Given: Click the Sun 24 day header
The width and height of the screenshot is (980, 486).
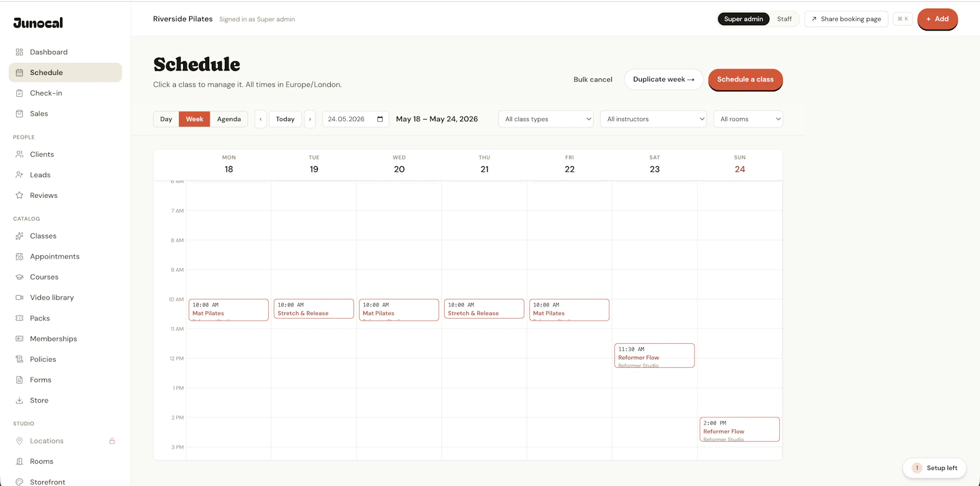Looking at the screenshot, I should click(x=740, y=165).
